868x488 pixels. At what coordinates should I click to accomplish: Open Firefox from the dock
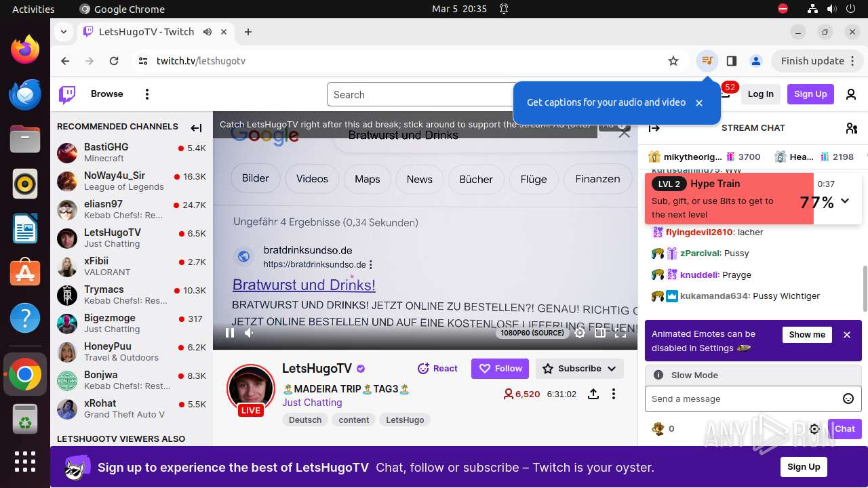point(25,49)
